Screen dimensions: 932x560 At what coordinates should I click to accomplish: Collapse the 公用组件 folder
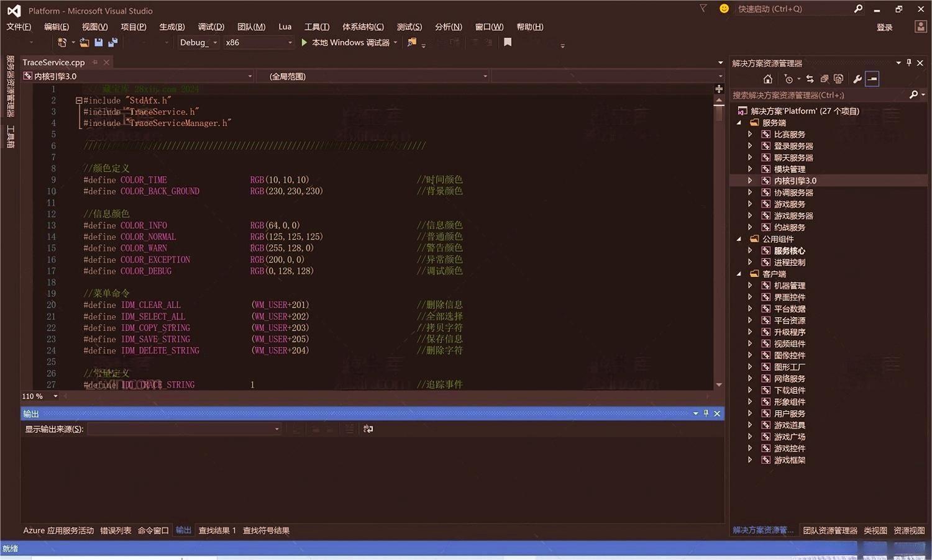(739, 239)
